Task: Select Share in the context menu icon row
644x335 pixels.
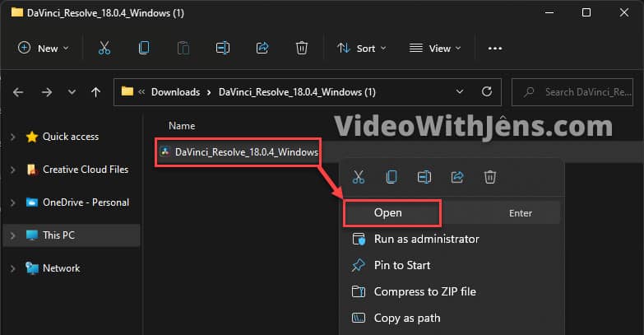Action: click(x=457, y=177)
